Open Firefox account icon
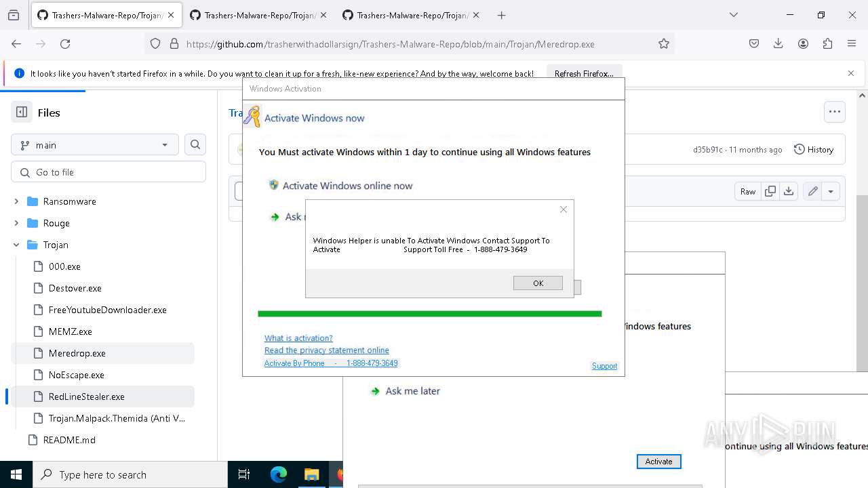868x488 pixels. coord(803,43)
